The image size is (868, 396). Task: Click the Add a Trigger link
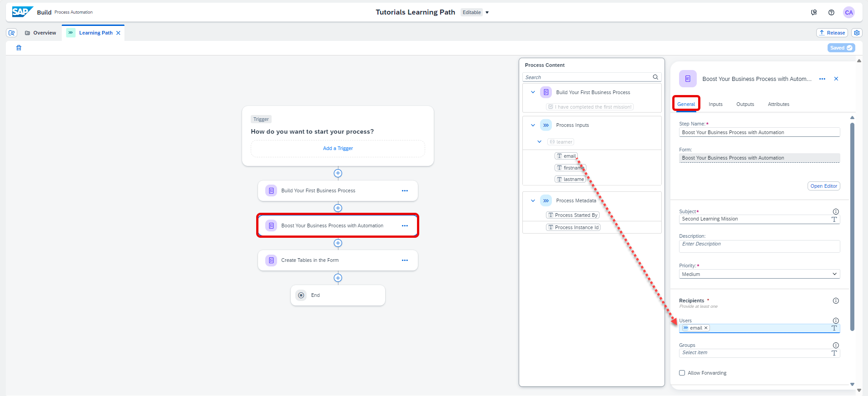click(338, 149)
